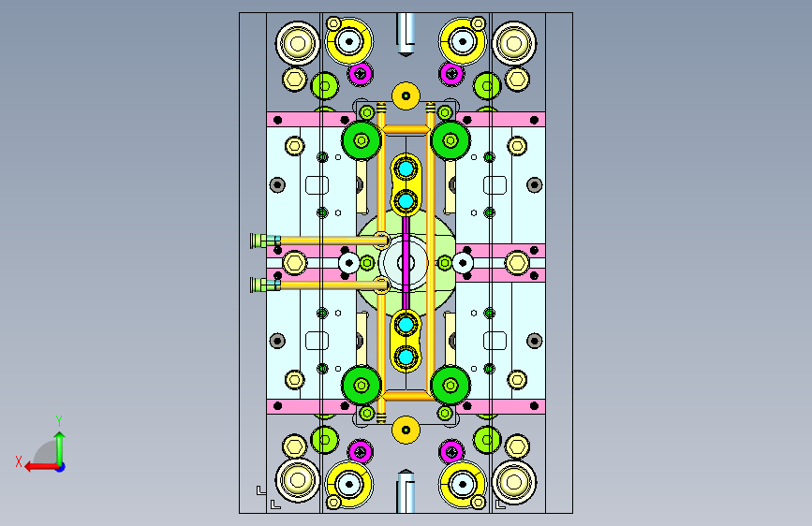
Task: Select the bottom-right cream corner guide pin
Action: point(514,482)
